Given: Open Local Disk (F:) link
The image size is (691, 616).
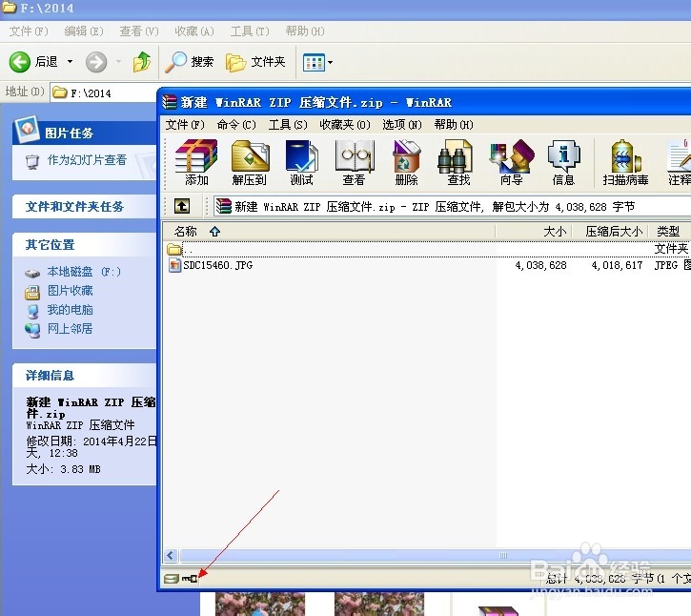Looking at the screenshot, I should pos(84,272).
